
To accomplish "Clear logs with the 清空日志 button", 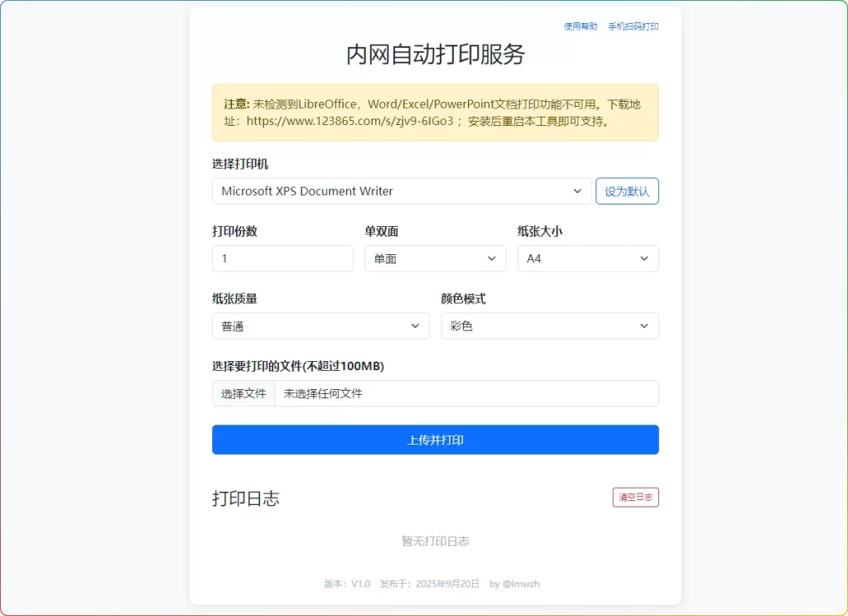I will point(635,498).
